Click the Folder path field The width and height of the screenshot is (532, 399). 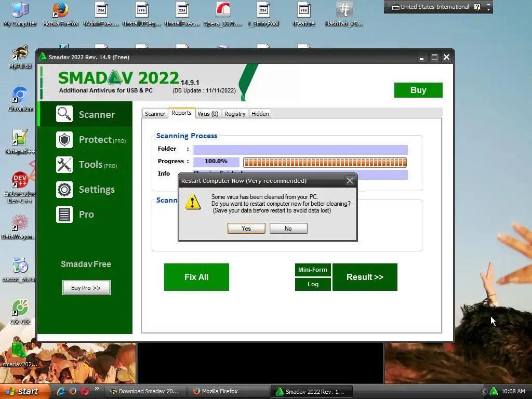300,150
